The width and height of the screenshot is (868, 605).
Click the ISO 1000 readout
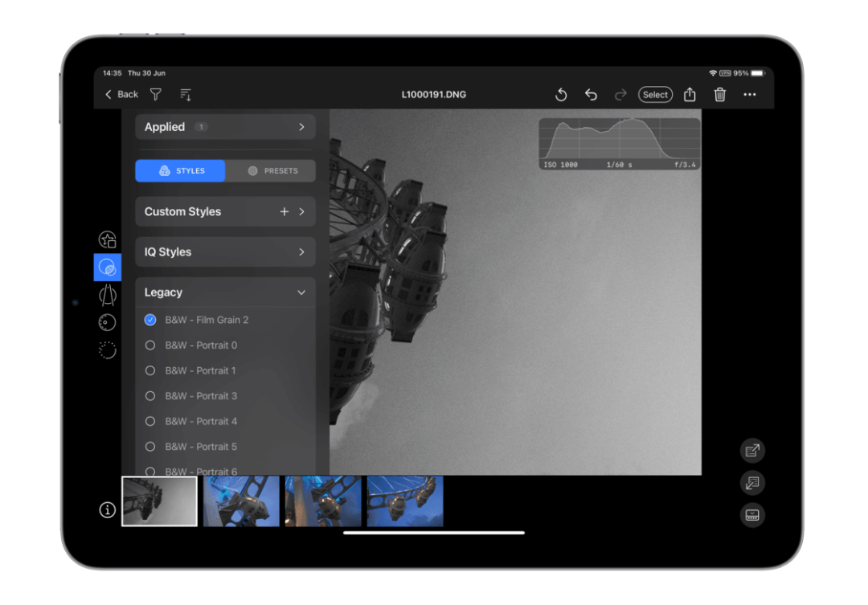[561, 165]
